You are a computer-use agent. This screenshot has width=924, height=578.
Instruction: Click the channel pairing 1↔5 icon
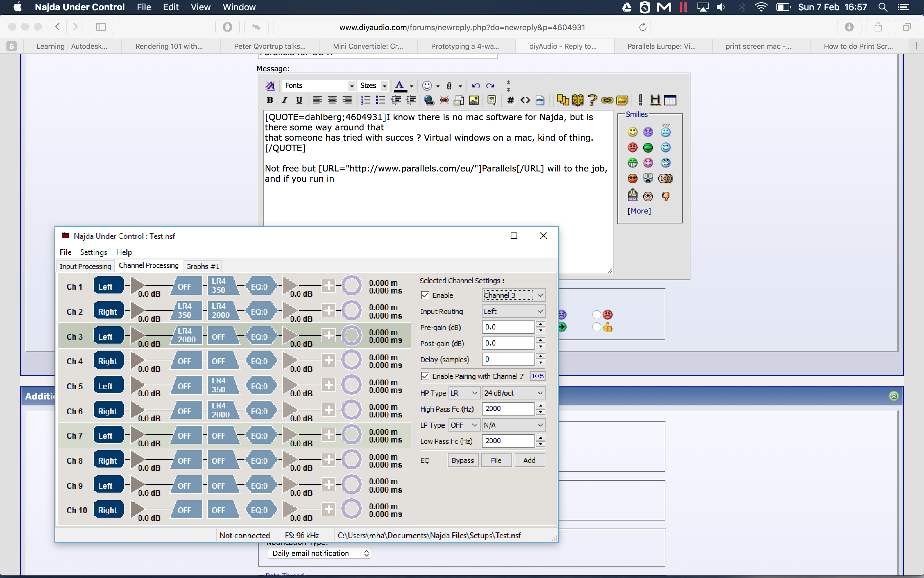538,376
